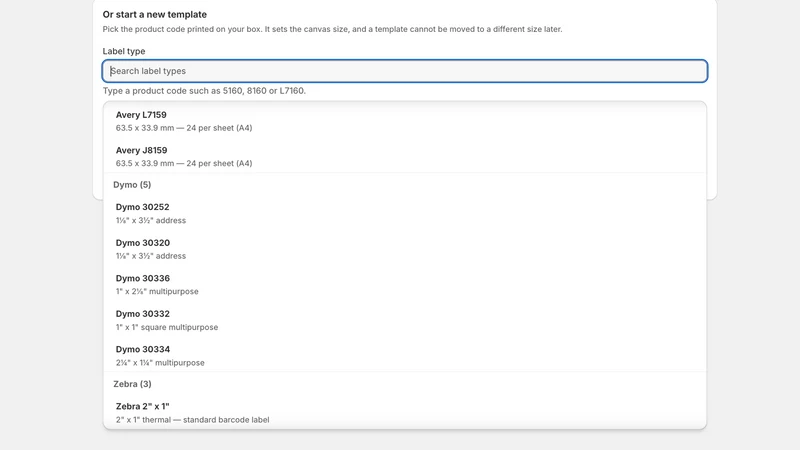Pick the Dymo 30252 address label
The height and width of the screenshot is (450, 800).
[x=405, y=213]
